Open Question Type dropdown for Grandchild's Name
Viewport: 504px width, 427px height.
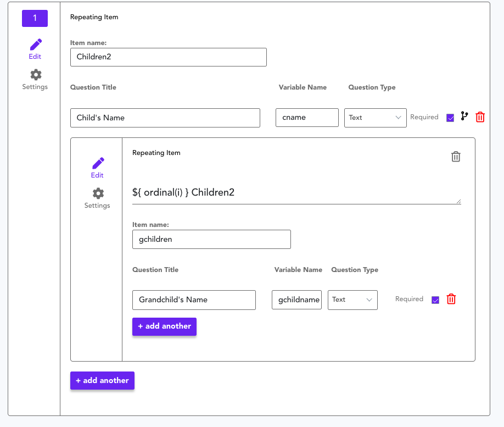(352, 300)
